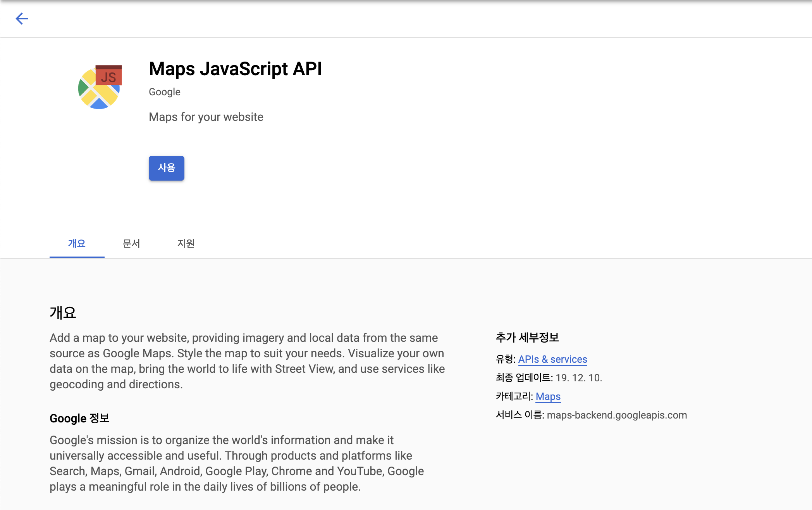Image resolution: width=812 pixels, height=510 pixels.
Task: Click the overview description paragraph
Action: point(247,361)
